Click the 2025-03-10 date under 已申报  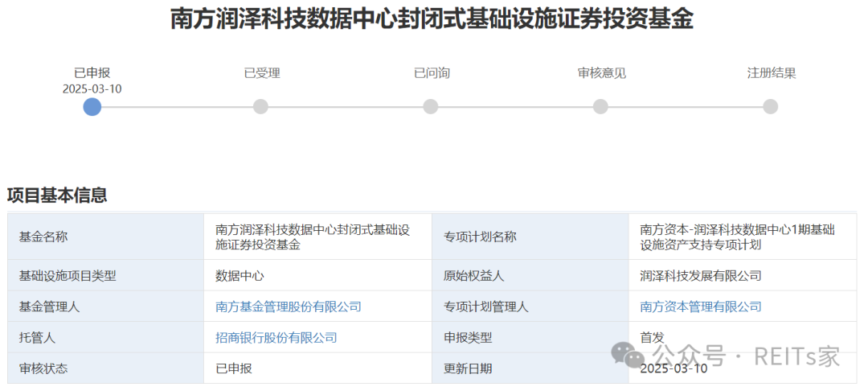pos(92,88)
